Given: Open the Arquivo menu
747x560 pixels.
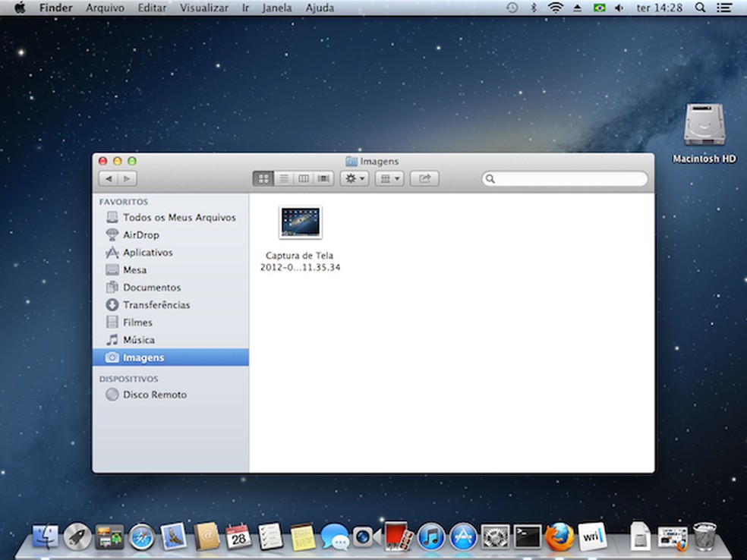Looking at the screenshot, I should click(105, 8).
